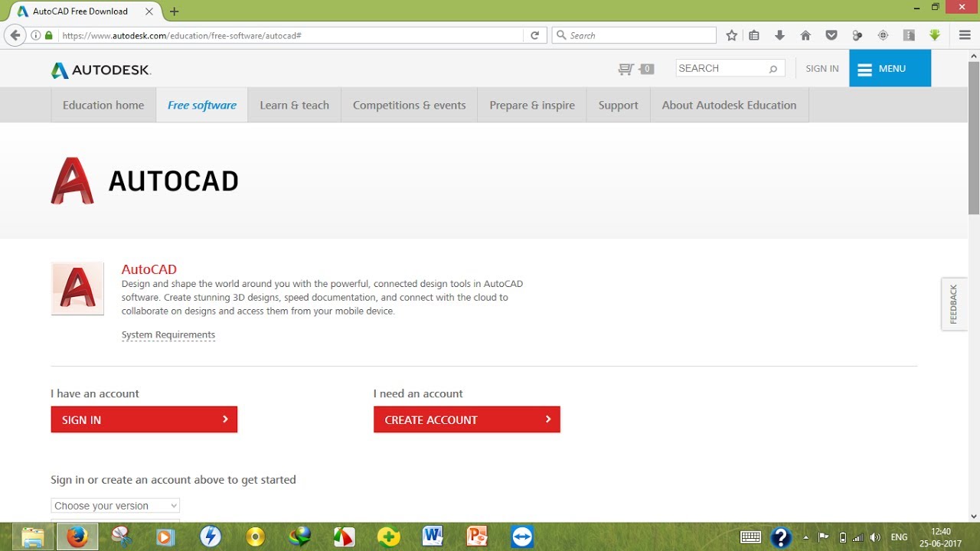980x551 pixels.
Task: Click the network signal tray icon
Action: [x=858, y=537]
